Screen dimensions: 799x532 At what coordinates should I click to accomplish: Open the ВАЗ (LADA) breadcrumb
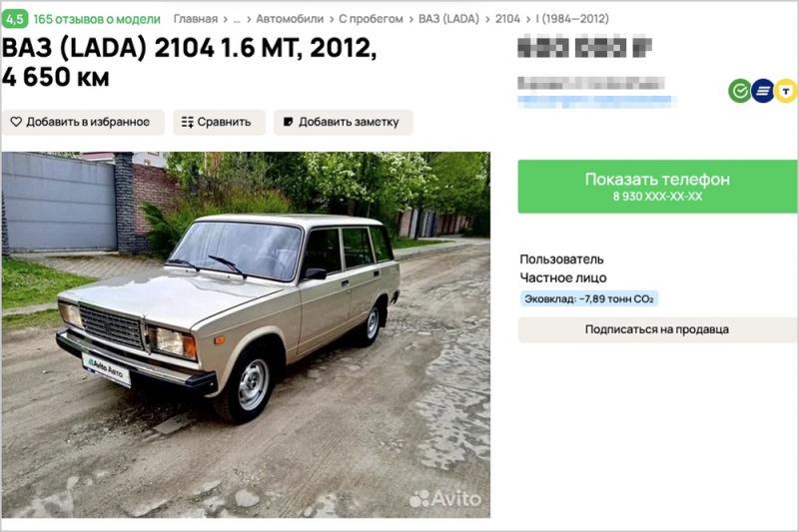point(448,19)
